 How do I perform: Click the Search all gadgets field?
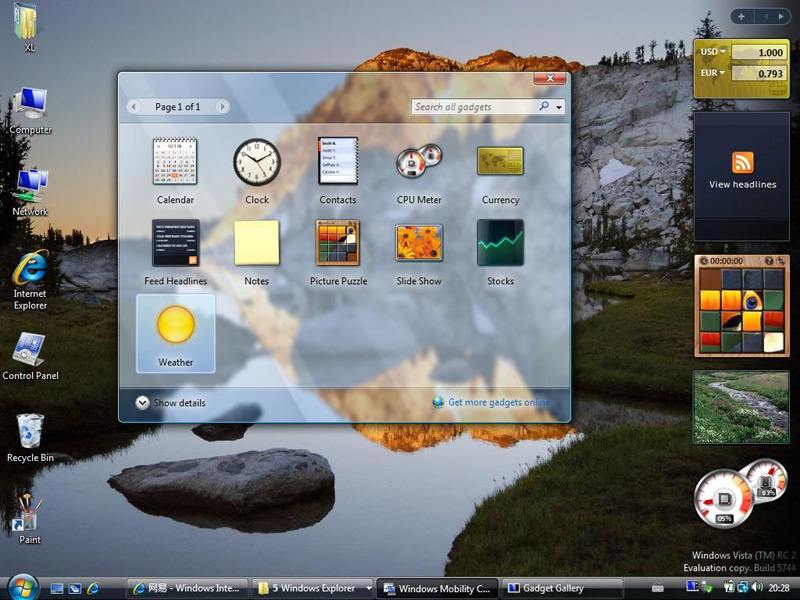point(474,107)
